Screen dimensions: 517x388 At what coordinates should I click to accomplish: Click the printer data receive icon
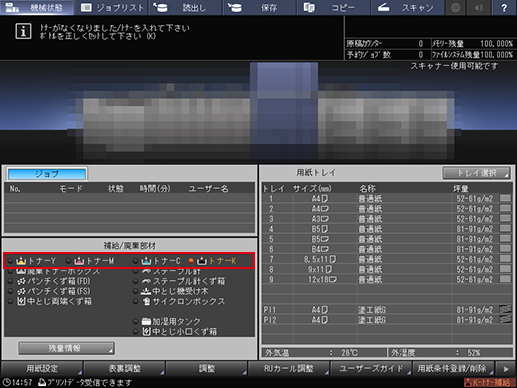coord(42,382)
